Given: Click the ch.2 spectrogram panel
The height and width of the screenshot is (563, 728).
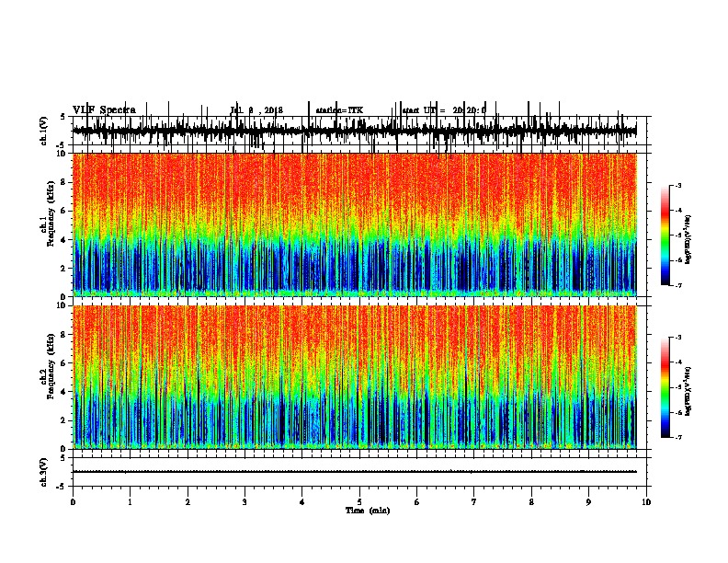Looking at the screenshot, I should pos(354,377).
